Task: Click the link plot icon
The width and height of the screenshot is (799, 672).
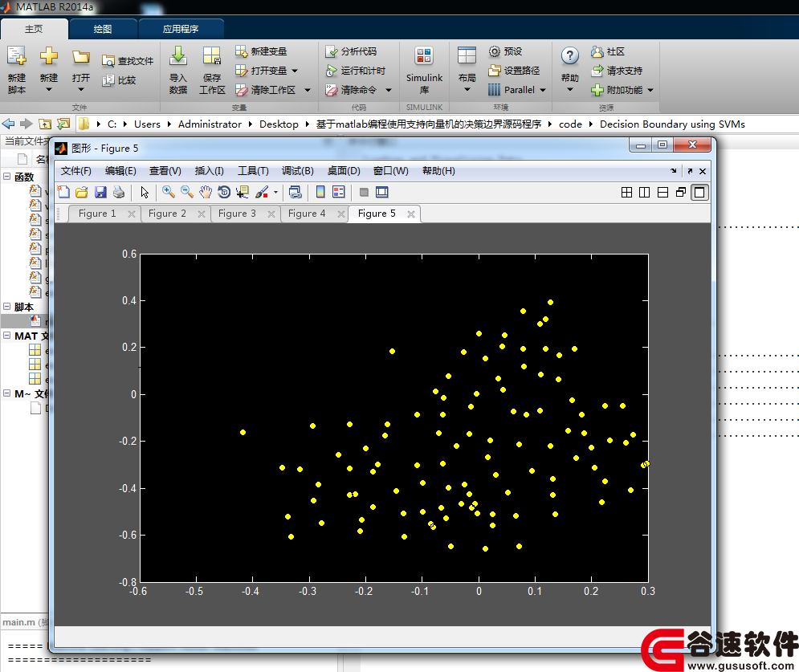Action: [x=295, y=192]
